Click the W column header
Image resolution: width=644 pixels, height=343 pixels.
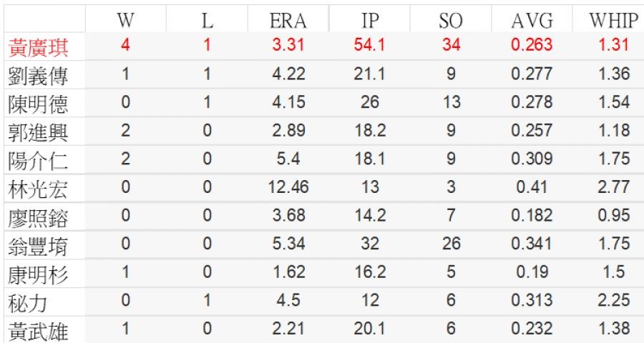pos(126,21)
